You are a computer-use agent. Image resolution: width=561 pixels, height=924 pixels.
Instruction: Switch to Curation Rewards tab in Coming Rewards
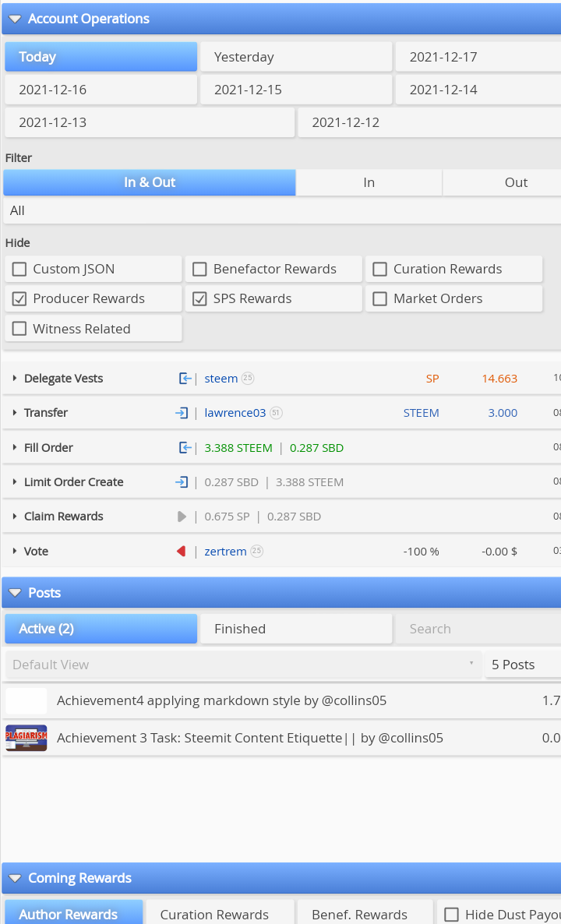(220, 912)
